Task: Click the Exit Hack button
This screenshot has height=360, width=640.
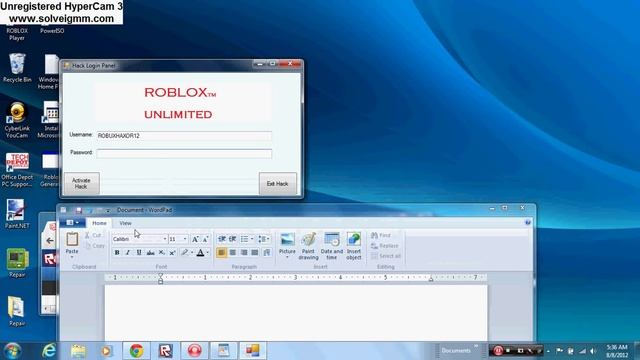Action: click(278, 184)
